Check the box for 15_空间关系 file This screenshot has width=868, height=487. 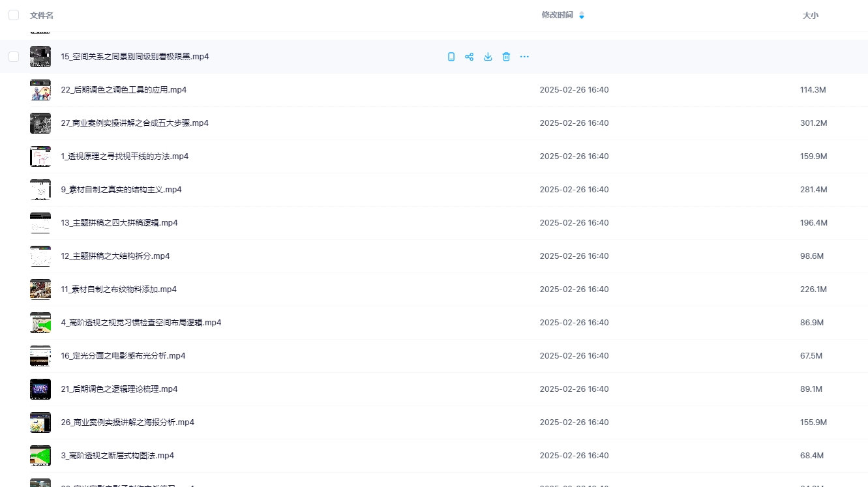pos(14,57)
